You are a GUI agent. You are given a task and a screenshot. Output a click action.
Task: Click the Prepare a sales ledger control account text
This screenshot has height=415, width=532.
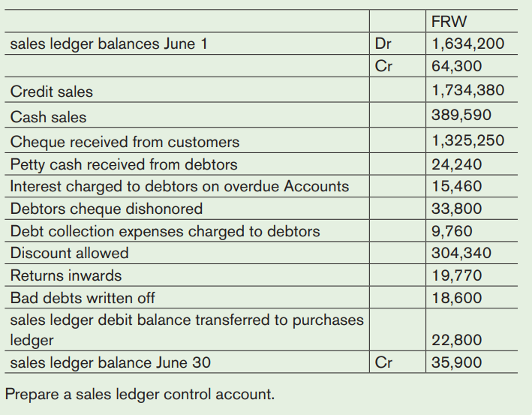pyautogui.click(x=140, y=394)
